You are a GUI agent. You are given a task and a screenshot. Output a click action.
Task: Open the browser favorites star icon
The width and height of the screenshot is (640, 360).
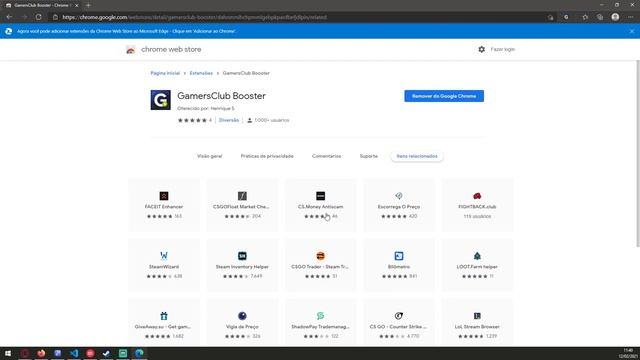tap(585, 17)
